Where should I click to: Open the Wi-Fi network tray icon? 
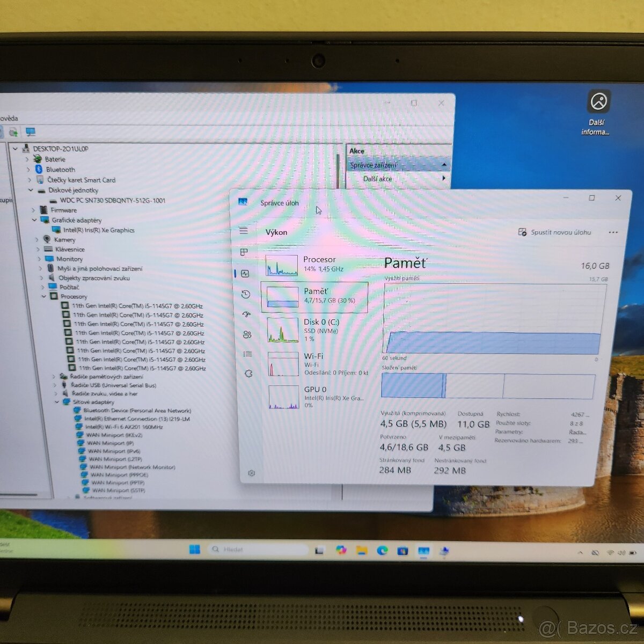tap(610, 553)
